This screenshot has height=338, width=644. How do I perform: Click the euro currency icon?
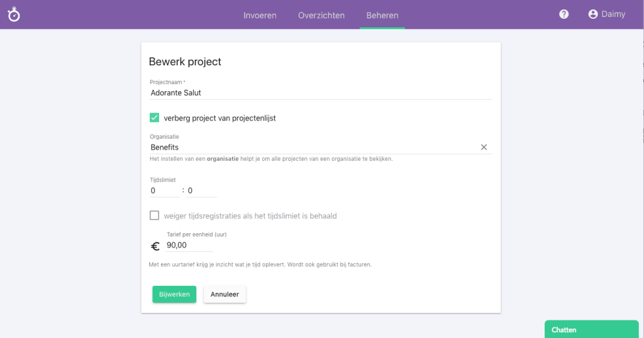click(x=155, y=246)
